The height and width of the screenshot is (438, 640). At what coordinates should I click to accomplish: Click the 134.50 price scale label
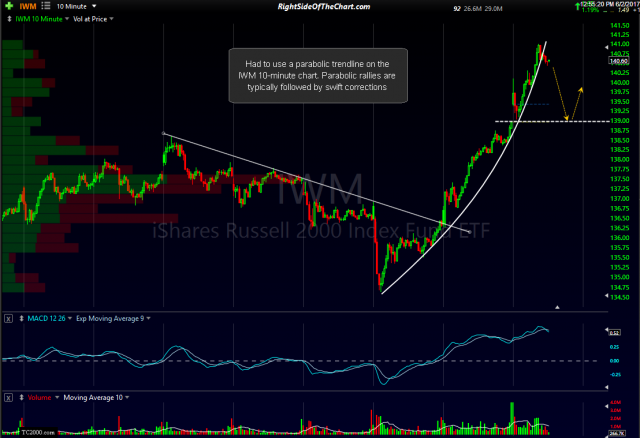tap(620, 297)
